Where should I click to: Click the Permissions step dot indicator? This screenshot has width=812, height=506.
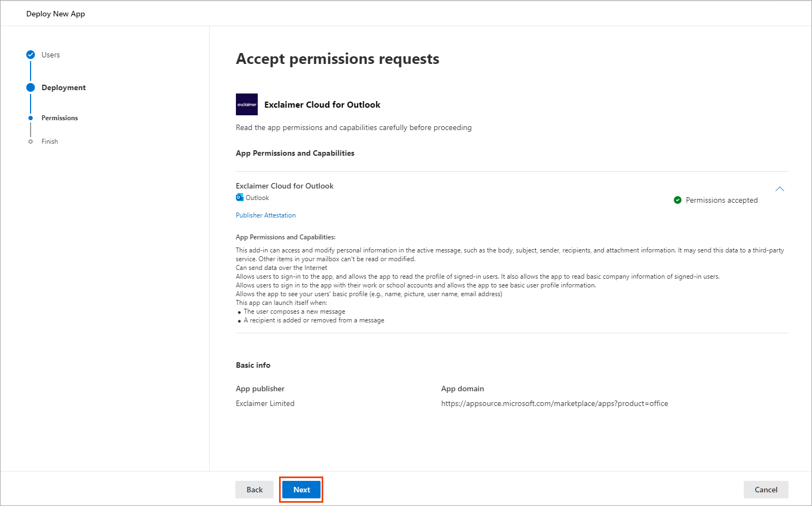pyautogui.click(x=31, y=118)
